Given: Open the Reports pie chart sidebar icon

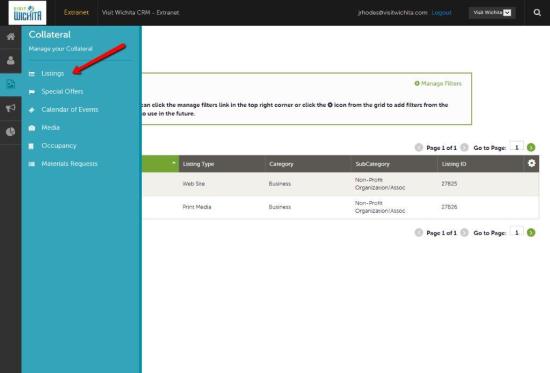Looking at the screenshot, I should point(11,132).
